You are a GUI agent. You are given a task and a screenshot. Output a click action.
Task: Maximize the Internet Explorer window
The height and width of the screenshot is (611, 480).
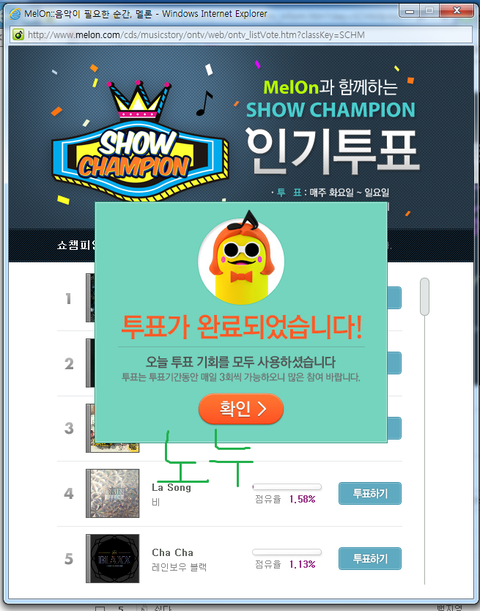(x=430, y=11)
